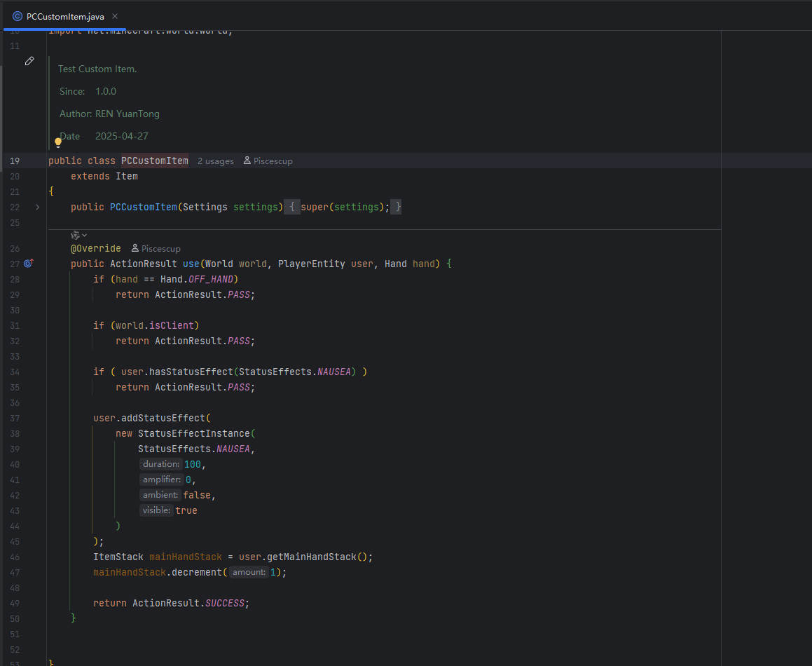Click the folded '}' placeholder after super(settings);

tap(396, 208)
